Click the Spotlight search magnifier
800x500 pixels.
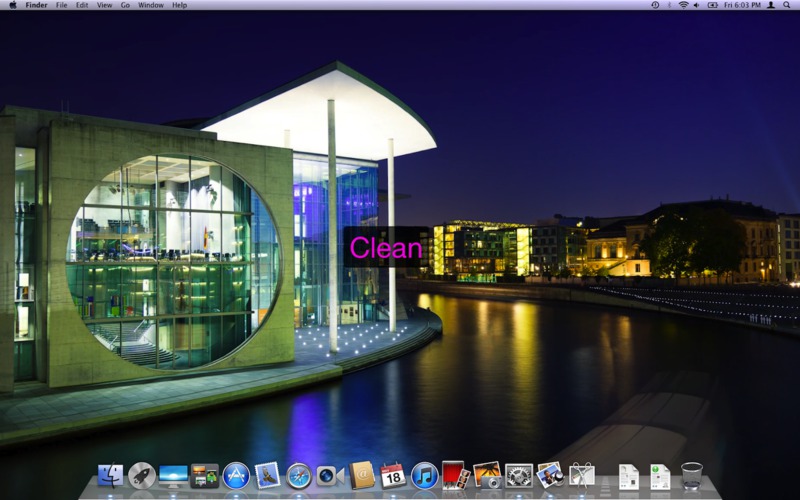789,5
